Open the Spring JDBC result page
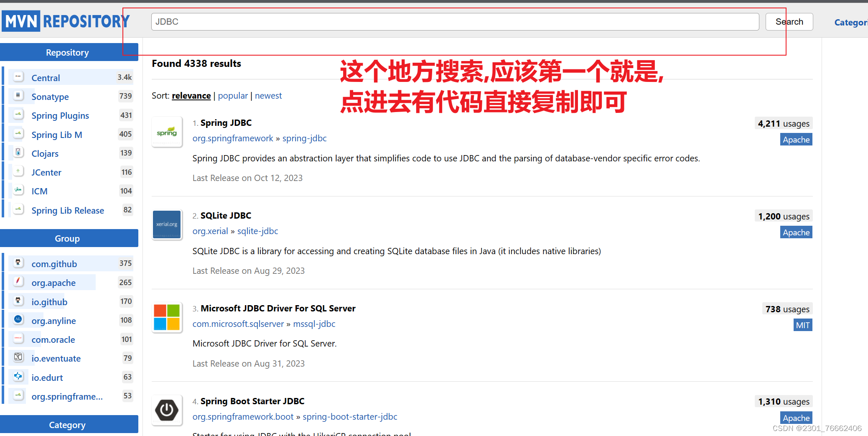This screenshot has width=868, height=436. [226, 122]
